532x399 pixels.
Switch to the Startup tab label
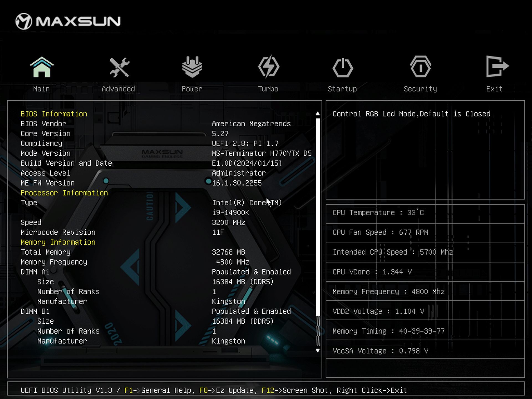click(x=342, y=89)
